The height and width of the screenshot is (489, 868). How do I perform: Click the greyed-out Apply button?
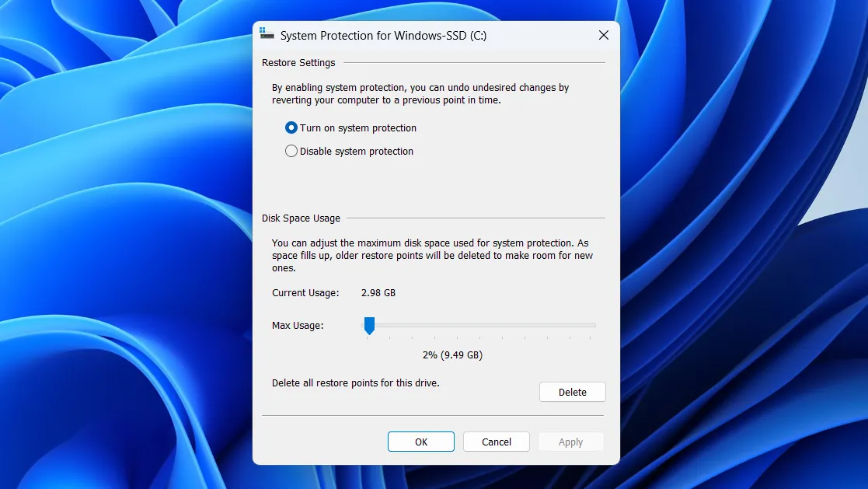point(570,442)
